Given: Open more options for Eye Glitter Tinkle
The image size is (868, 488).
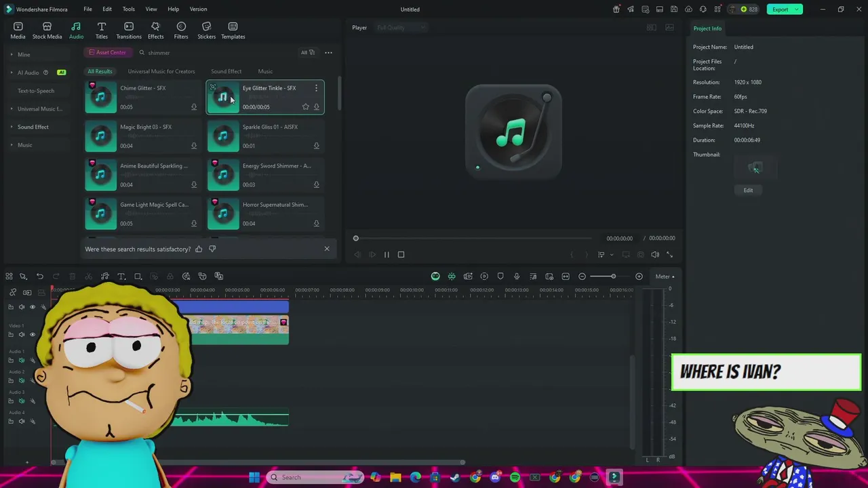Looking at the screenshot, I should coord(316,88).
